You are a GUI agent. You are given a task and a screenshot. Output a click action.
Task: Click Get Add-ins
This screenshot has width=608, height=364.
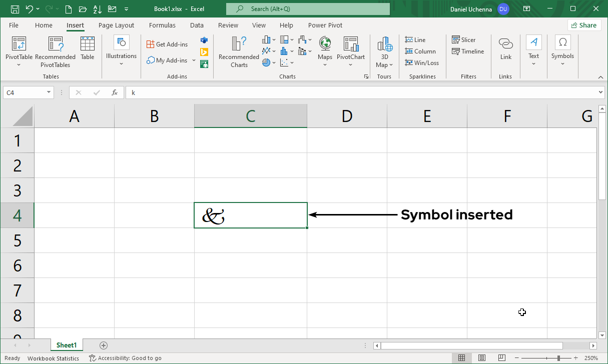[x=167, y=44]
